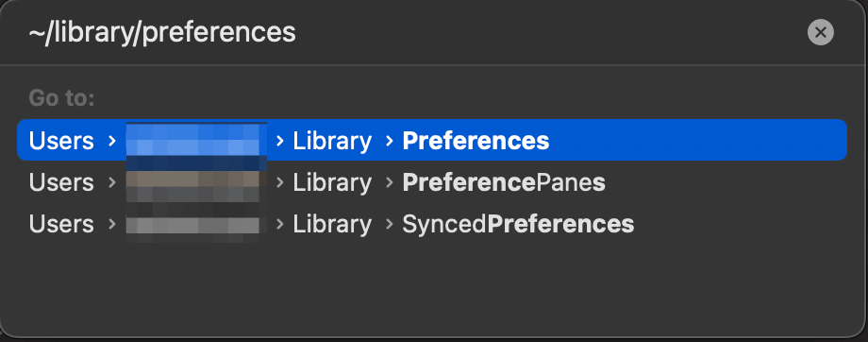The width and height of the screenshot is (868, 342).
Task: Click chevron after Users in highlighted row
Action: (112, 141)
